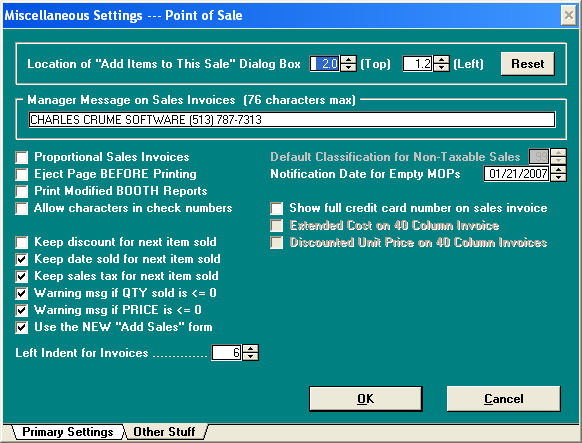Confirm settings with the OK button
The image size is (582, 443).
pyautogui.click(x=366, y=399)
